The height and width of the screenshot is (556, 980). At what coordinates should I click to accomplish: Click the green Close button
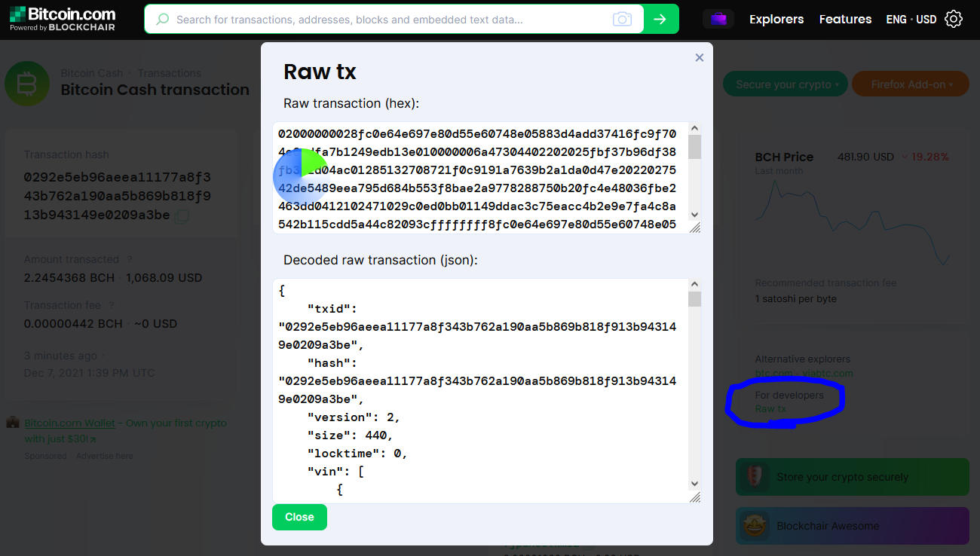[299, 517]
